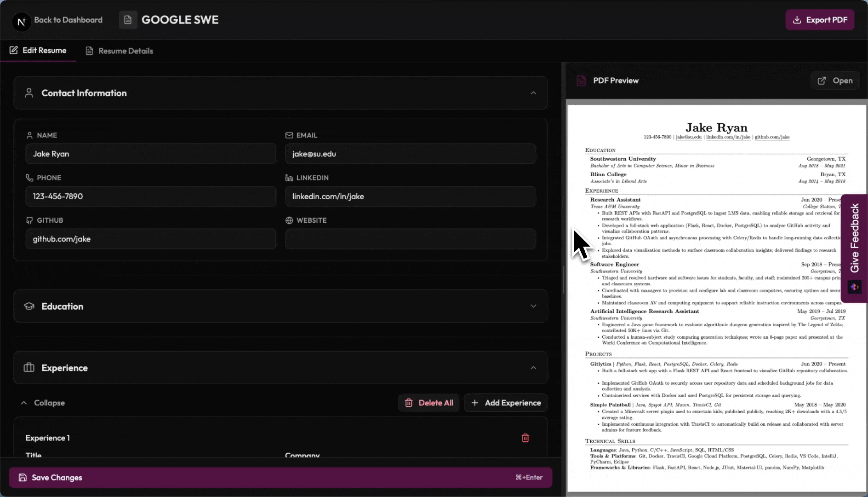Click the globe icon beside Website
The height and width of the screenshot is (497, 868).
pyautogui.click(x=289, y=220)
